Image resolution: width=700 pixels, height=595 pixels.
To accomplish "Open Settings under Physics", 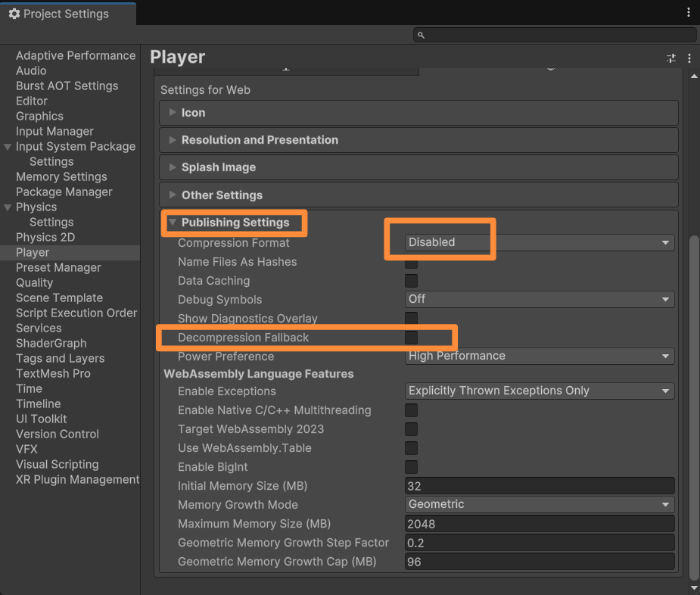I will [51, 223].
